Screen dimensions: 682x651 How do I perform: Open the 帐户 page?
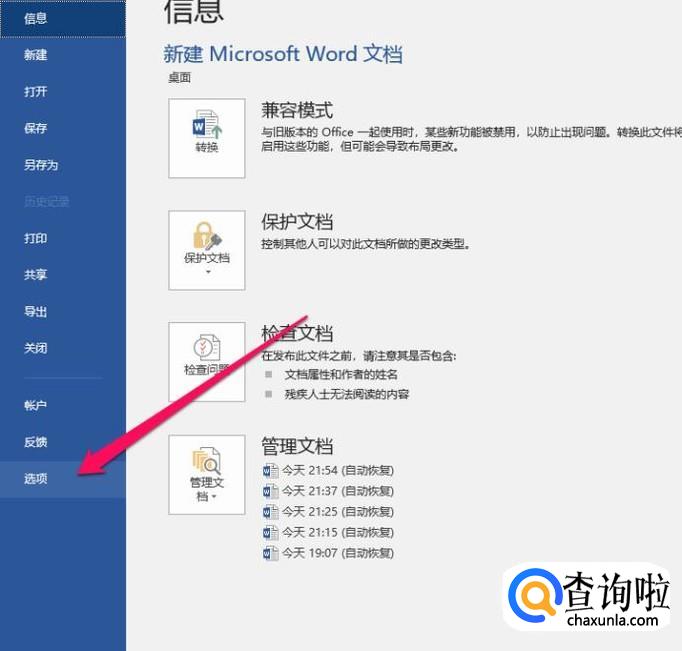click(63, 405)
